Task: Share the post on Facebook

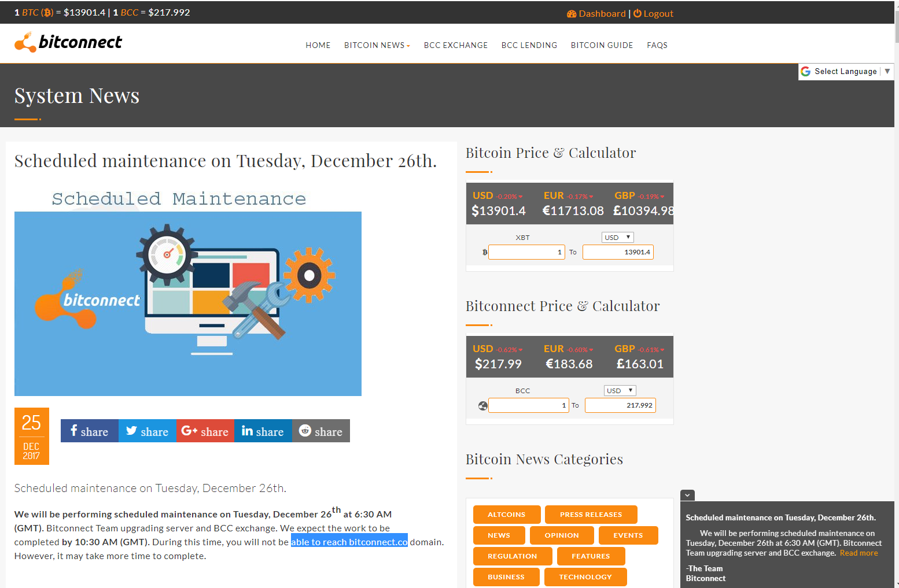Action: [x=90, y=431]
